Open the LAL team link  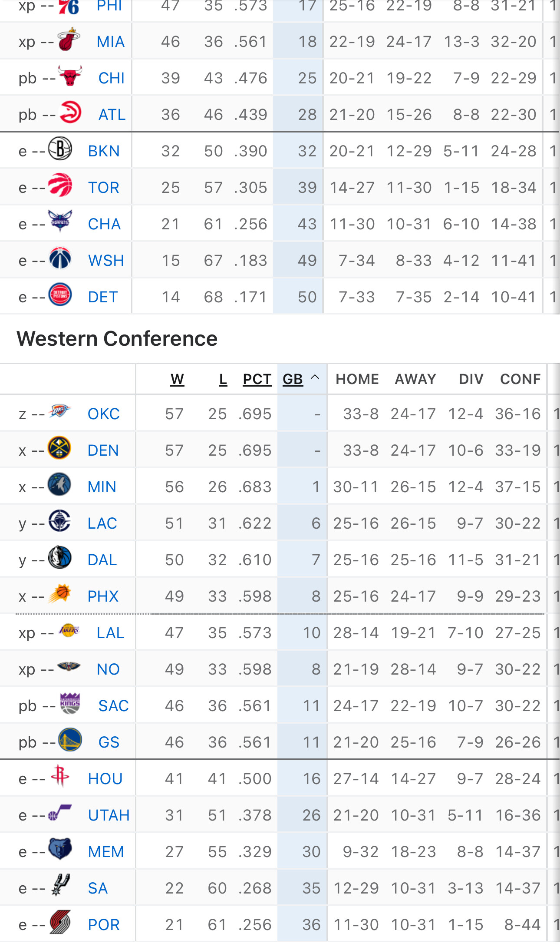[x=110, y=633]
